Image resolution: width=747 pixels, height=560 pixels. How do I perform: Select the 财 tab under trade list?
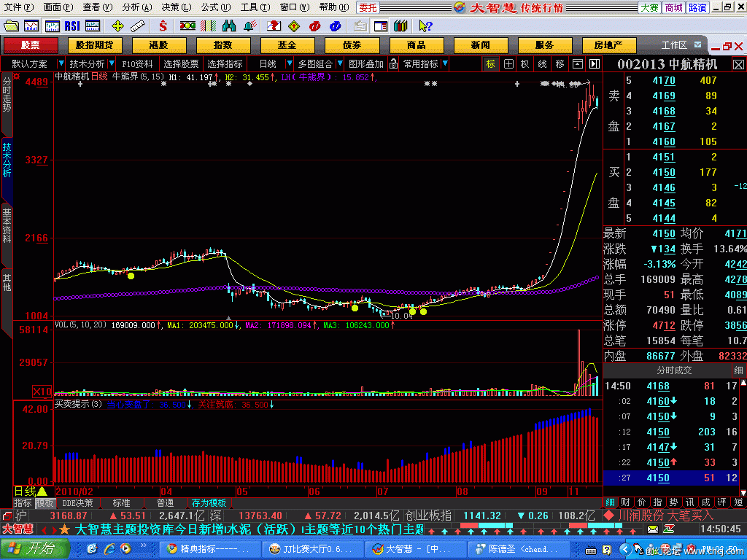click(625, 502)
